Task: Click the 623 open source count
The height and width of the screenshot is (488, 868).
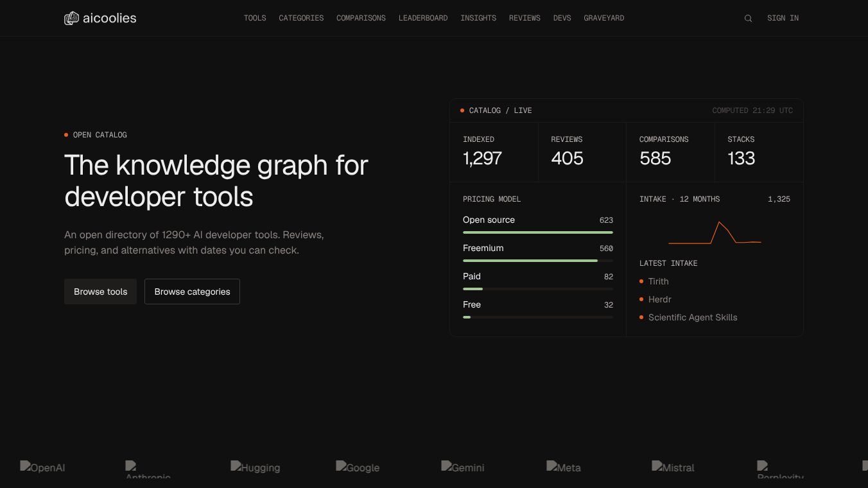Action: pos(606,220)
